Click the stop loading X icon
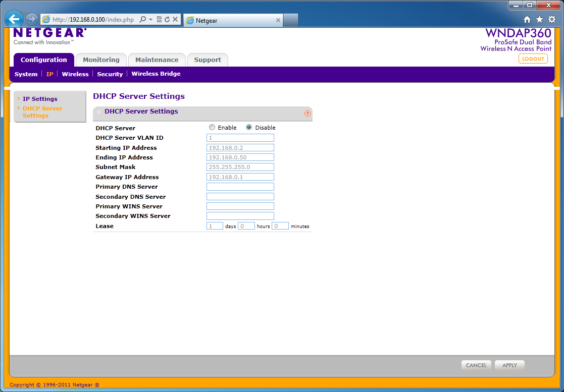This screenshot has height=392, width=564. click(x=175, y=19)
